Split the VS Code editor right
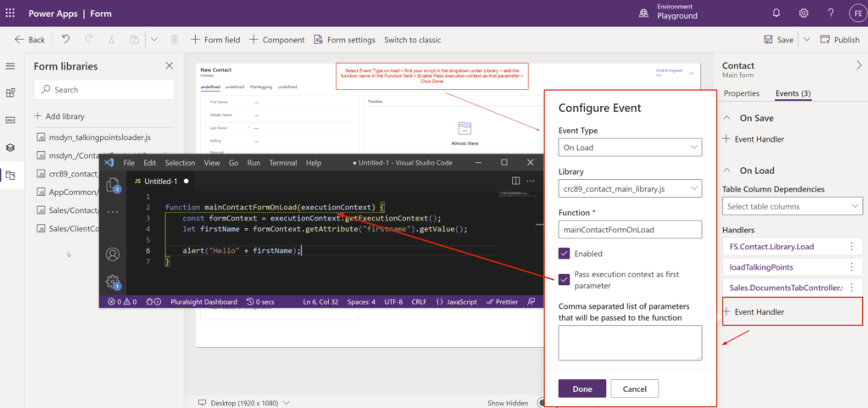Screen dimensions: 868x408 [x=515, y=181]
